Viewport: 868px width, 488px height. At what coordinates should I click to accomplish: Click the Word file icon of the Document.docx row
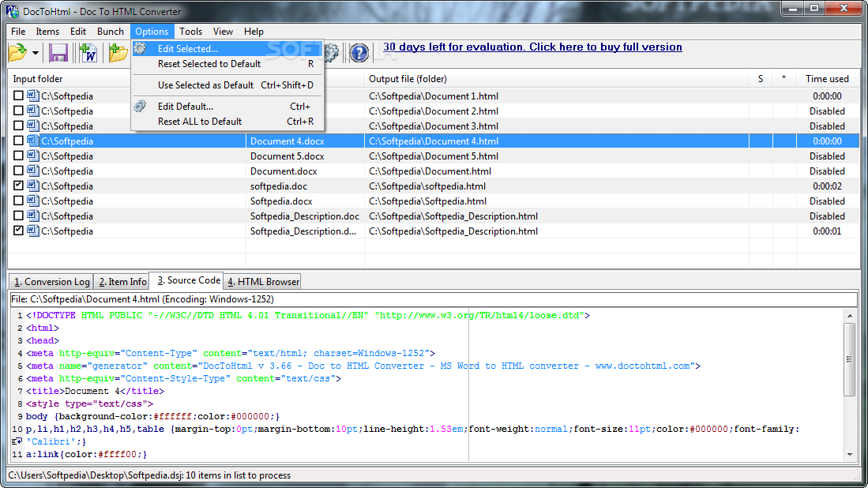32,171
